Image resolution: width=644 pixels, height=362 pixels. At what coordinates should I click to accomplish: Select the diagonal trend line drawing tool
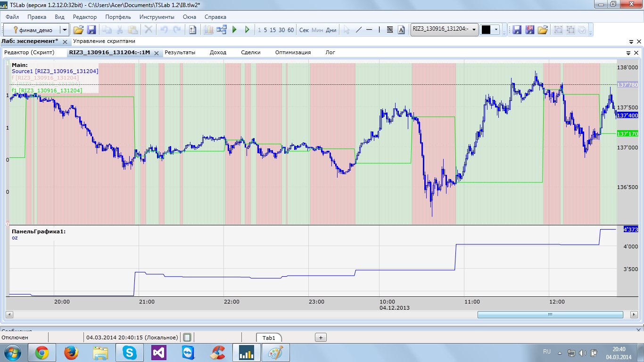coord(358,30)
